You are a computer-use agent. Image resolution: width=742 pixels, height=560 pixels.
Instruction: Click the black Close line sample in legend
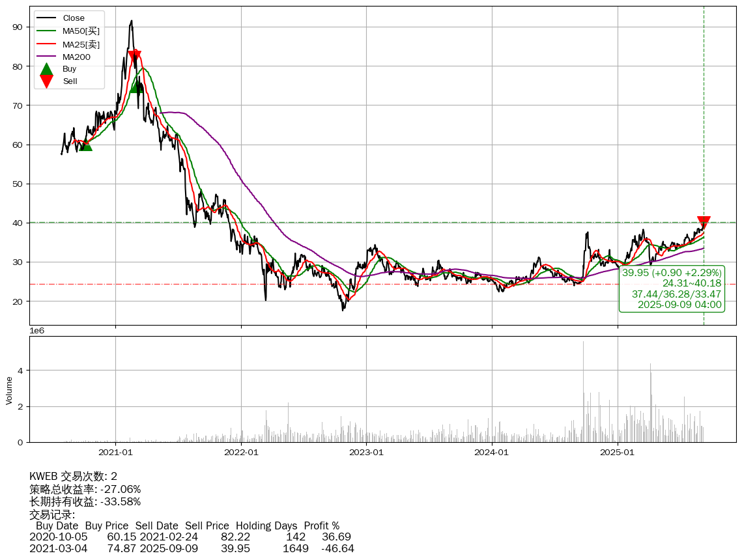click(46, 18)
